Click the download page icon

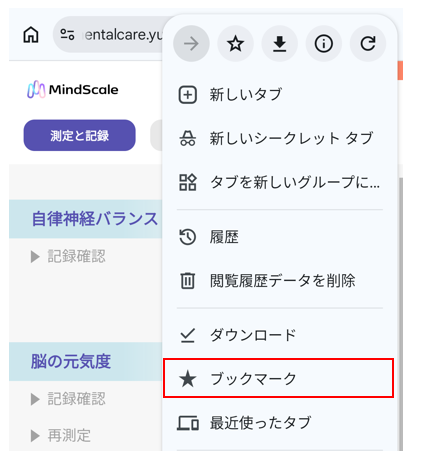[280, 44]
